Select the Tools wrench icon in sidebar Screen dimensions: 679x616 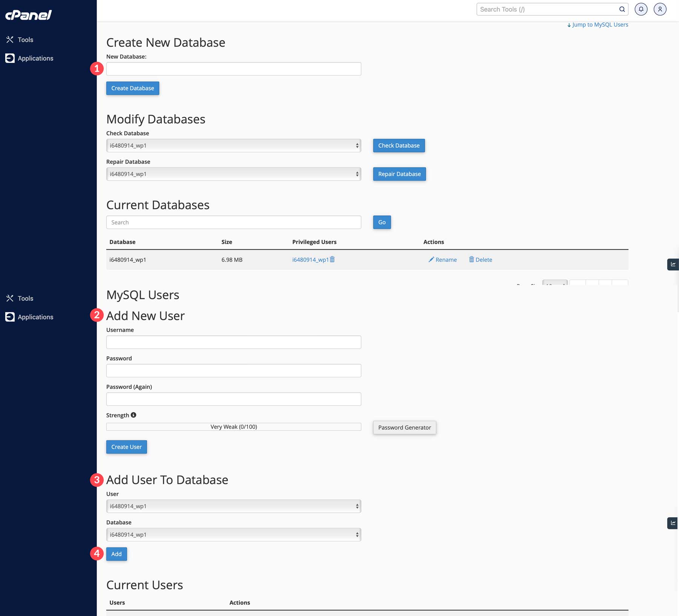pyautogui.click(x=10, y=39)
